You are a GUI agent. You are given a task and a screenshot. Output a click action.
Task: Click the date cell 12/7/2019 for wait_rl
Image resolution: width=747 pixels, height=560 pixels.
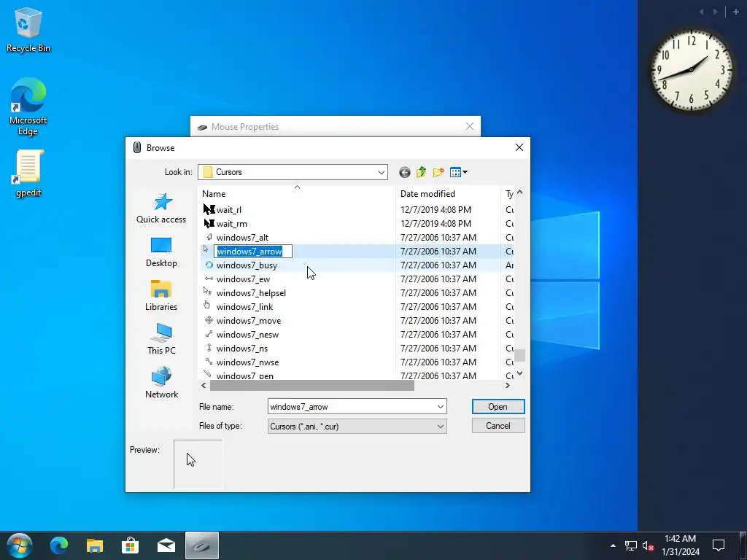pos(436,209)
